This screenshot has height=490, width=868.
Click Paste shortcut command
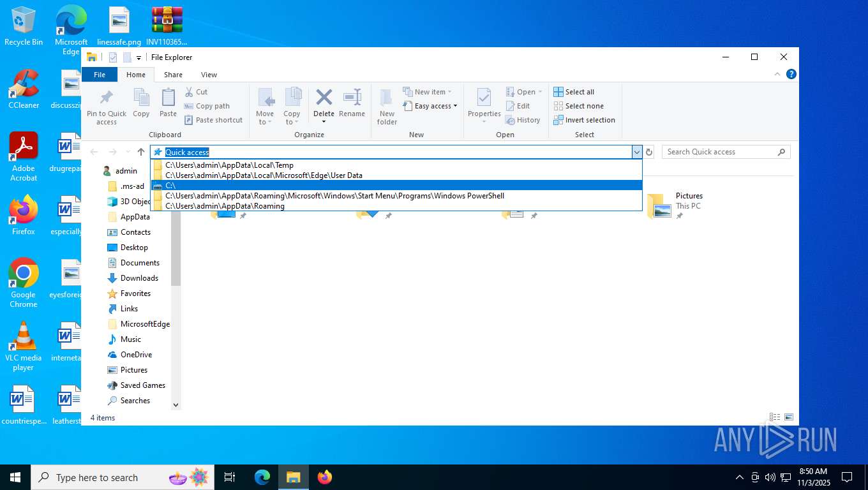click(x=214, y=120)
